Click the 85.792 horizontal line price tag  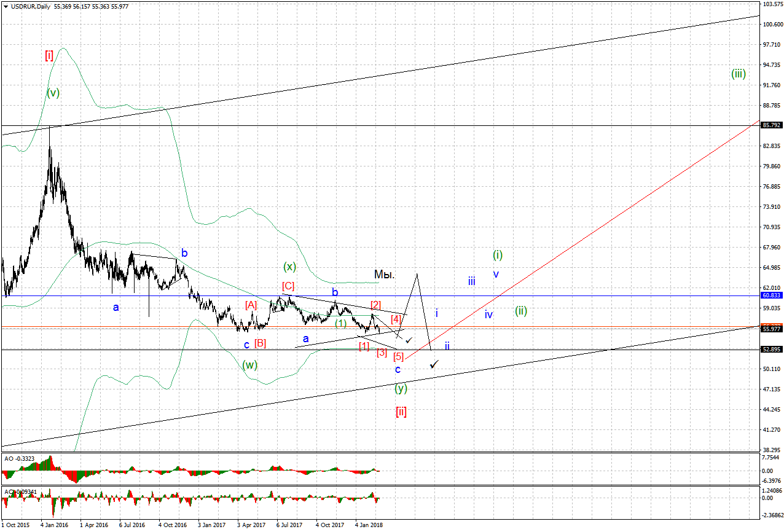tap(772, 125)
